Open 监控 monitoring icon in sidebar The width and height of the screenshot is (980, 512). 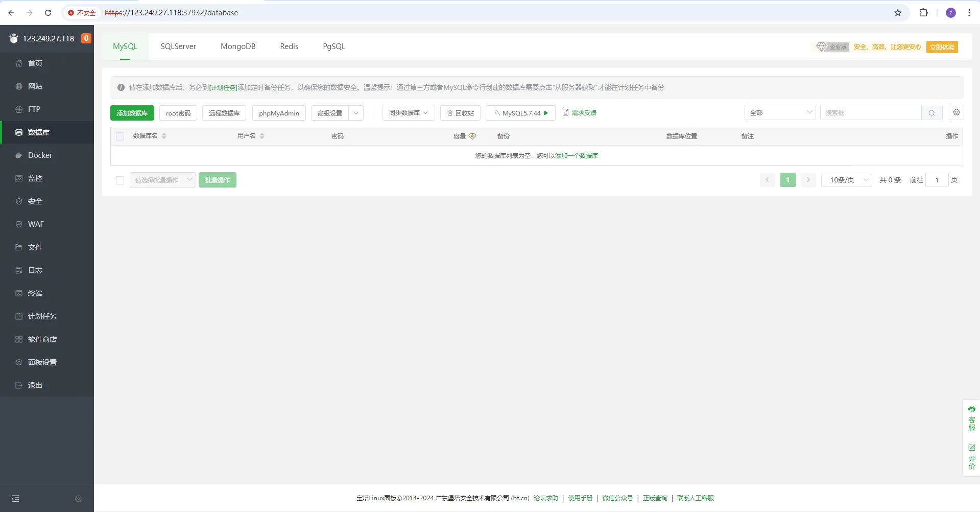(x=19, y=178)
